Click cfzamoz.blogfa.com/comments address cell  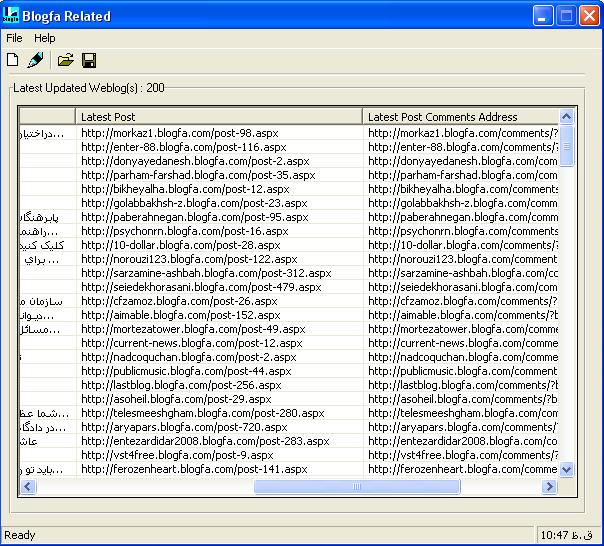(461, 301)
